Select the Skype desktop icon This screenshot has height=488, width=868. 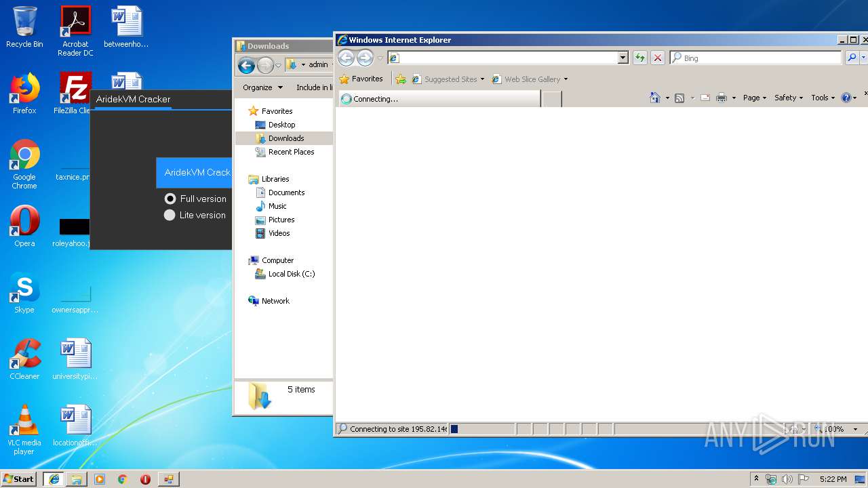[24, 293]
